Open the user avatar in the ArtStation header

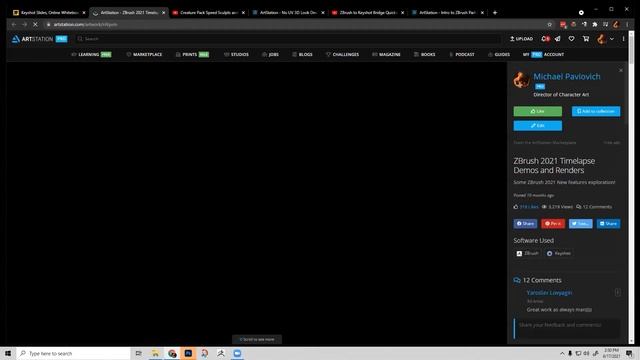click(601, 39)
